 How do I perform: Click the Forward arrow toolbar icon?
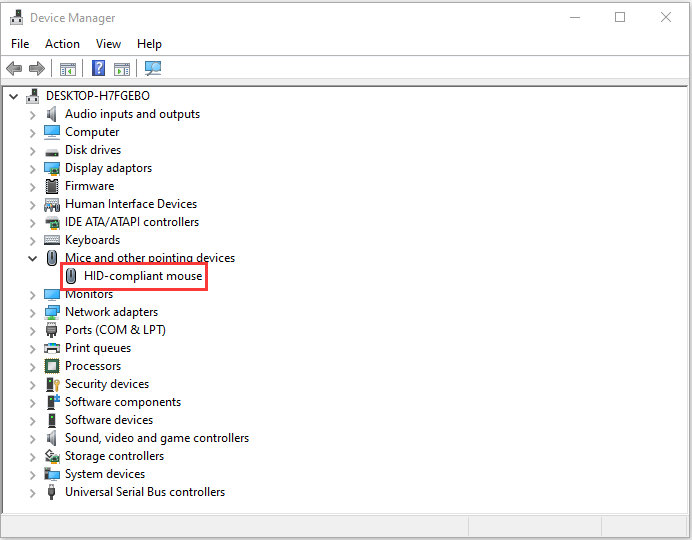pos(37,69)
